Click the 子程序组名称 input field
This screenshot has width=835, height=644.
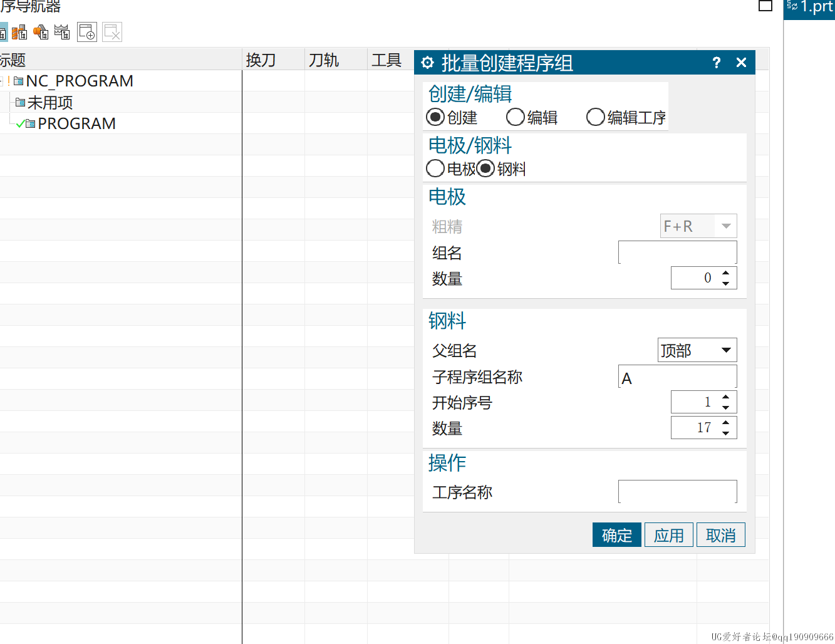tap(678, 377)
